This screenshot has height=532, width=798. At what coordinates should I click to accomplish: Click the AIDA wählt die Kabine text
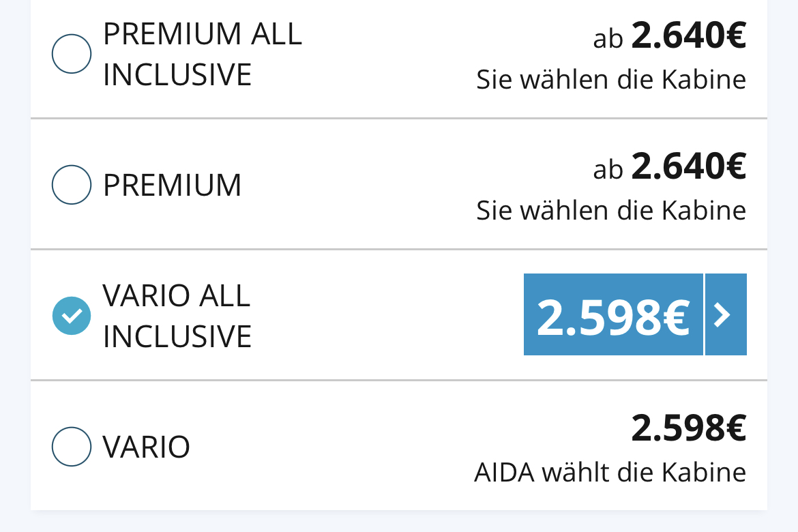click(610, 473)
